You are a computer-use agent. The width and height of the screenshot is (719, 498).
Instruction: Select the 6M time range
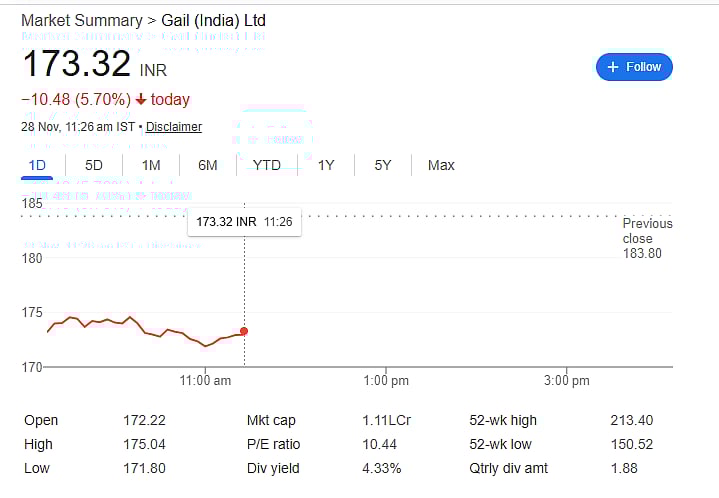[207, 165]
